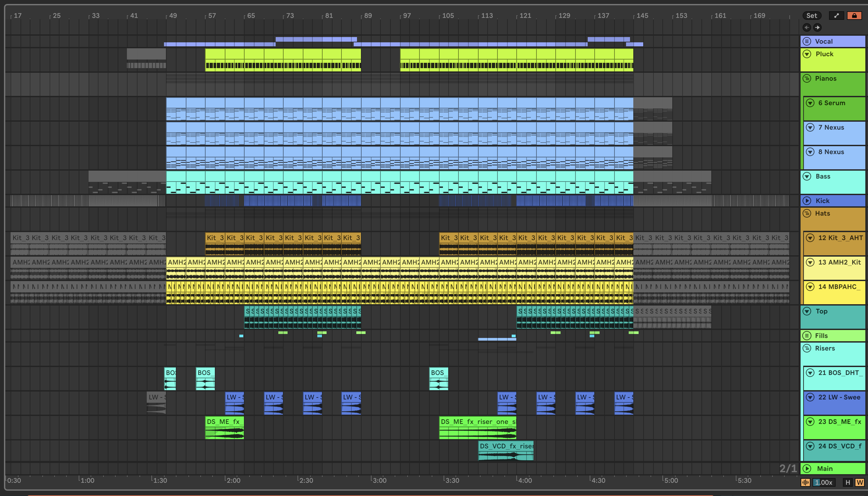Unfold the Vocal group track
Viewport: 868px width, 496px height.
(807, 42)
